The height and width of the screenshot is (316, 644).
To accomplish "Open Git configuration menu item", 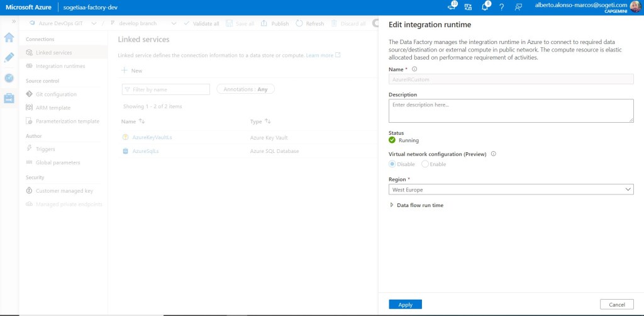I will pos(56,94).
